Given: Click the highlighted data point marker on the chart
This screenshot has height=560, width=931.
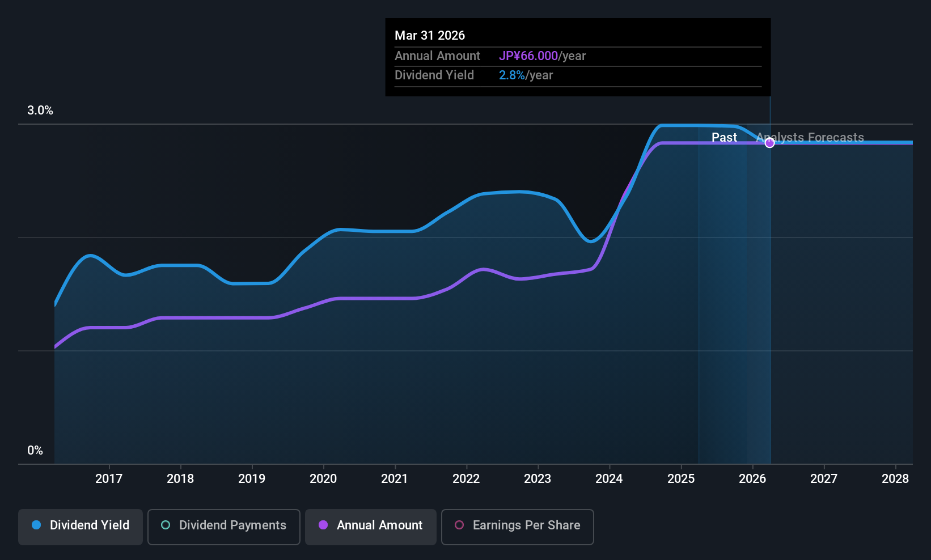Looking at the screenshot, I should pyautogui.click(x=769, y=143).
